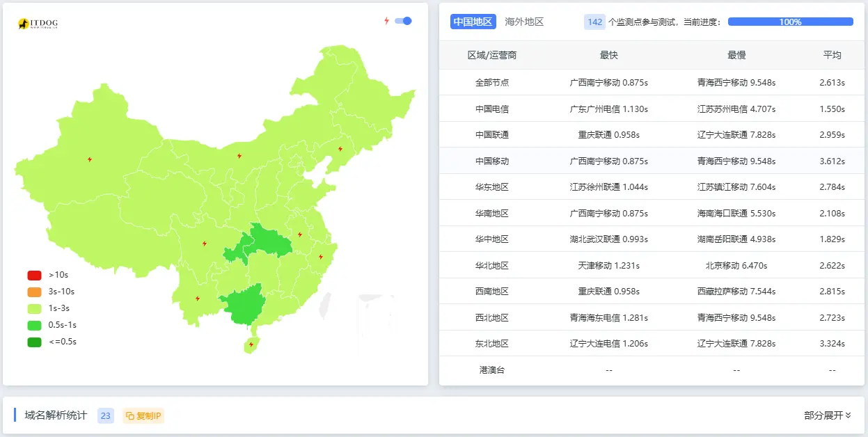The width and height of the screenshot is (868, 437).
Task: Click the lightning marker in Xinjiang region
Action: (x=89, y=159)
